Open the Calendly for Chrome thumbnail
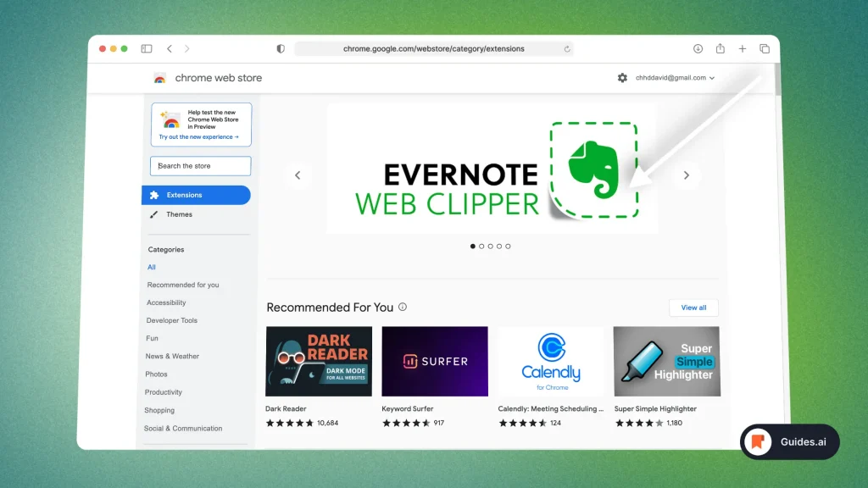The width and height of the screenshot is (868, 488). (551, 361)
